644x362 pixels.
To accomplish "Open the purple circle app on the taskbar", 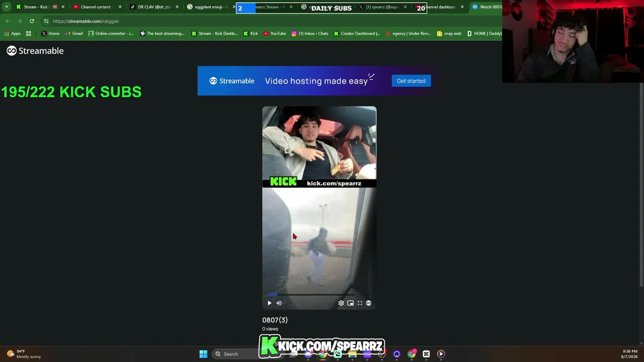I will [397, 354].
